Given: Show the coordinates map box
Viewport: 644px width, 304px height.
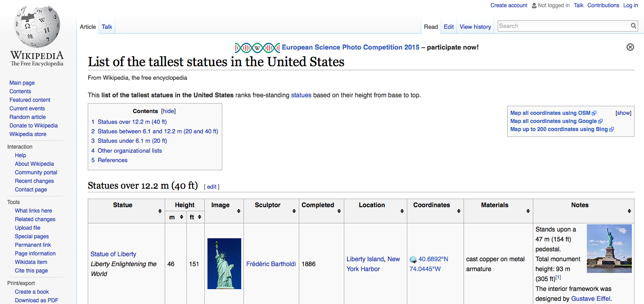Looking at the screenshot, I should click(623, 113).
